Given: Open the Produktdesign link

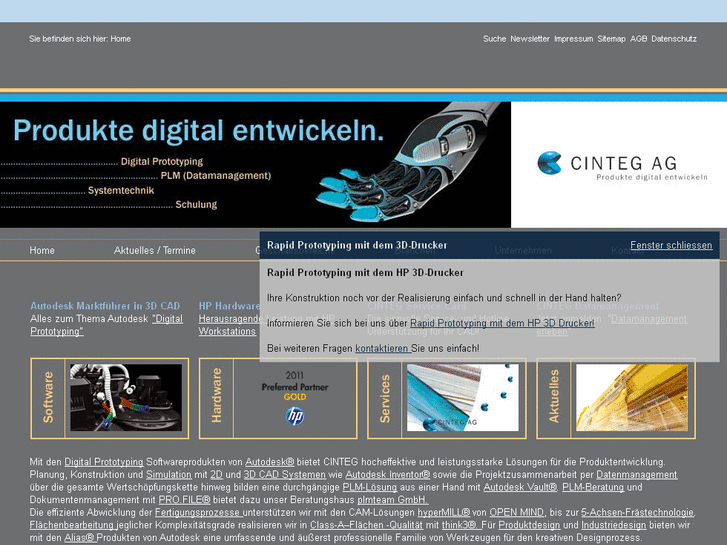Looking at the screenshot, I should coord(529,525).
